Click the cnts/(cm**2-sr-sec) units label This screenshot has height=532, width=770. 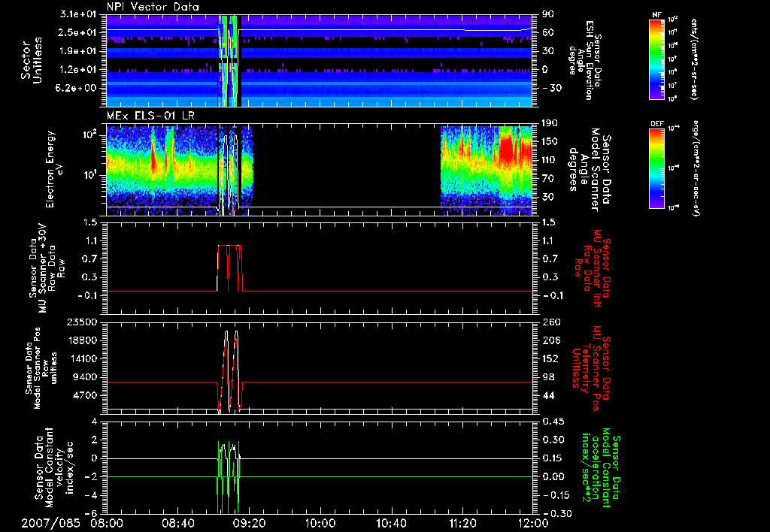pos(694,59)
